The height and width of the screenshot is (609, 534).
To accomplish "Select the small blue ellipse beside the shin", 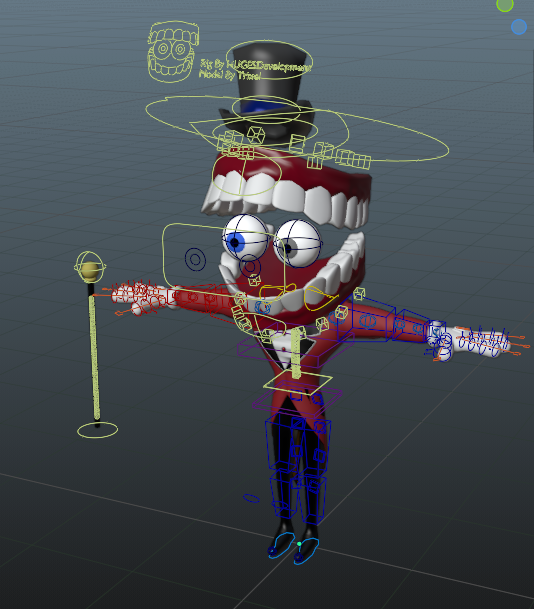I will pyautogui.click(x=251, y=498).
